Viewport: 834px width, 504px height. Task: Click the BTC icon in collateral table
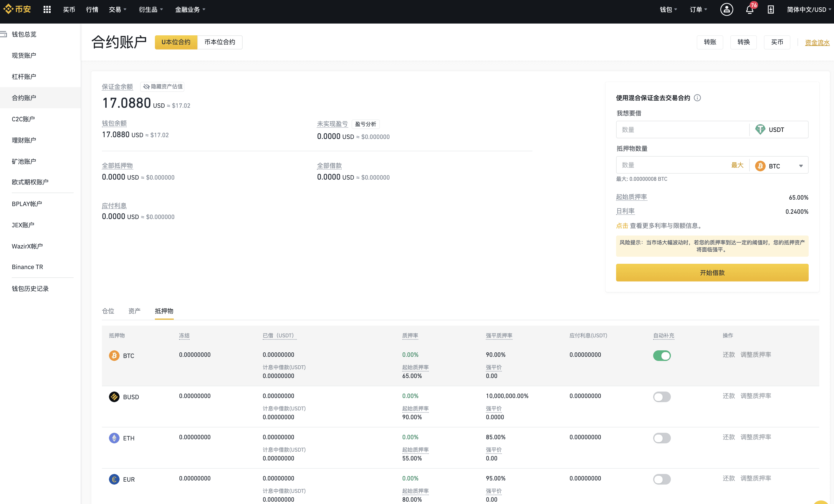tap(114, 356)
